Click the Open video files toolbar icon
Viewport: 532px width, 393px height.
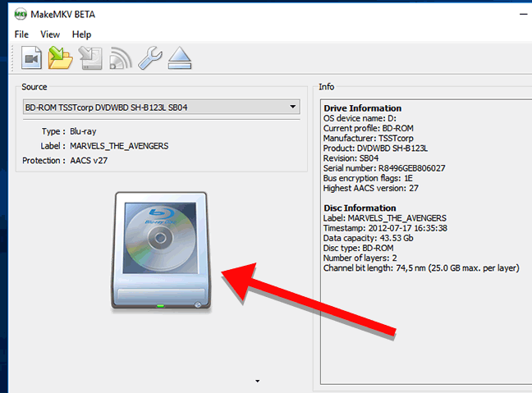[x=31, y=58]
